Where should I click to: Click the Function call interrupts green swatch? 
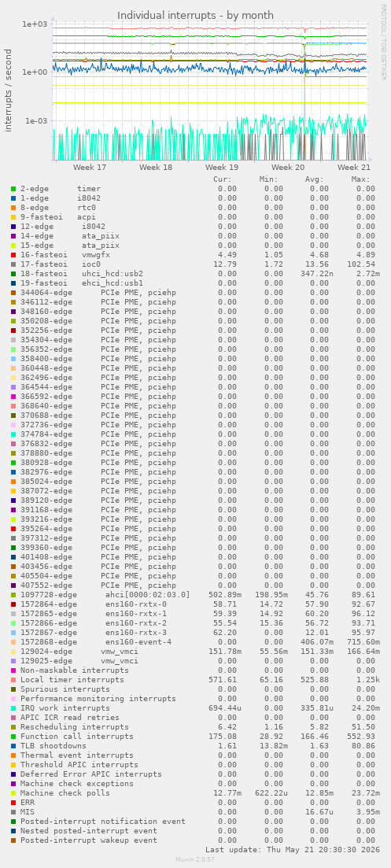(13, 737)
